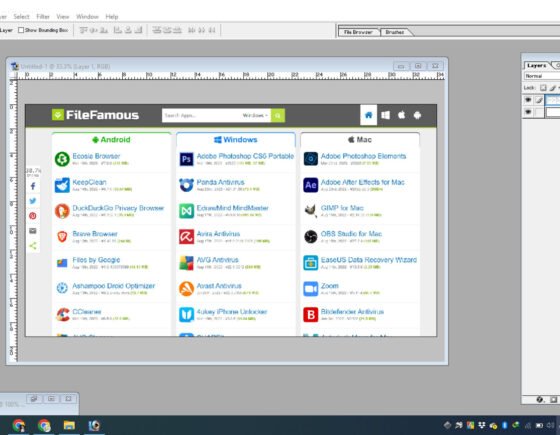Click the Facebook share icon
The height and width of the screenshot is (435, 560).
(33, 186)
